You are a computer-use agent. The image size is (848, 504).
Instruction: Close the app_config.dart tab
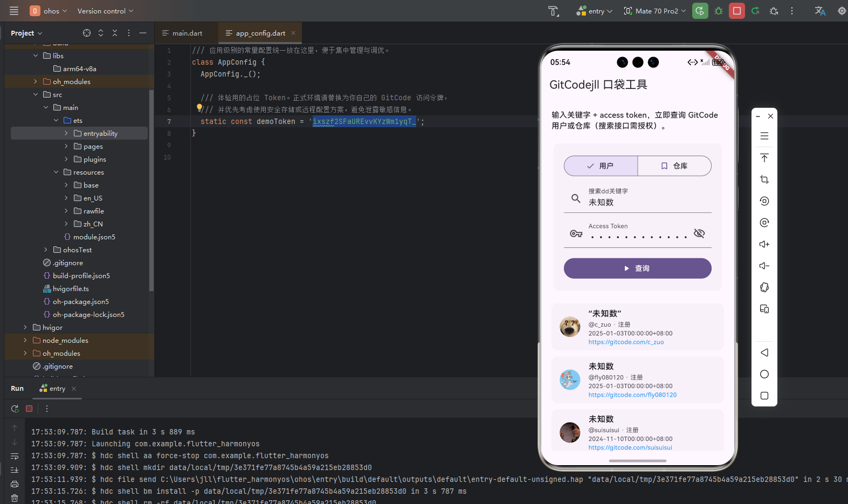coord(293,33)
